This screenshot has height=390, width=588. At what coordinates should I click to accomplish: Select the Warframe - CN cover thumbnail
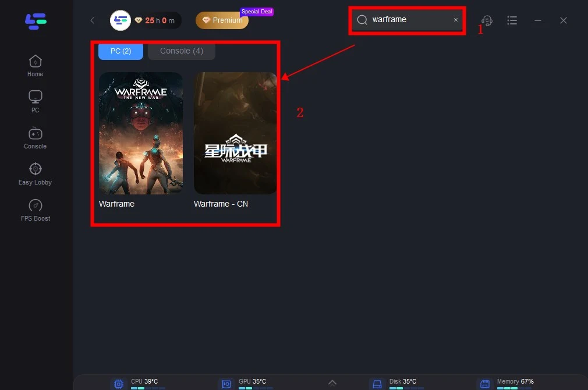point(235,133)
